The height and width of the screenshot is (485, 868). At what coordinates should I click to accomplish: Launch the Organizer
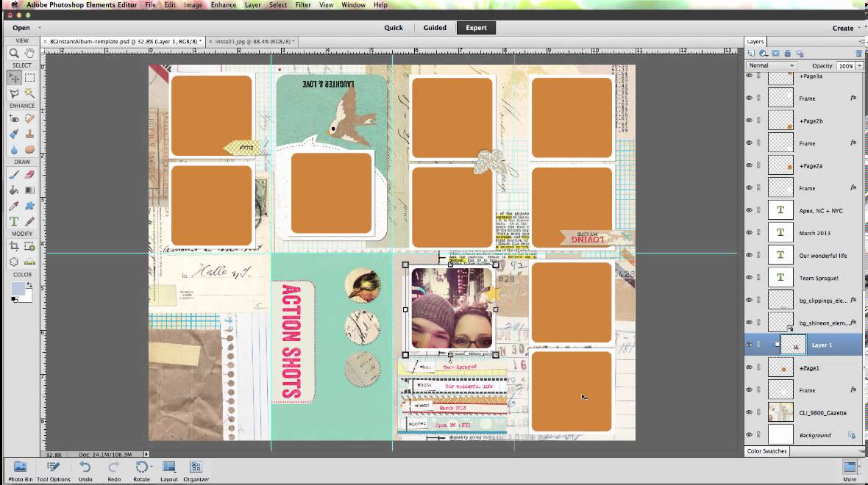coord(196,471)
